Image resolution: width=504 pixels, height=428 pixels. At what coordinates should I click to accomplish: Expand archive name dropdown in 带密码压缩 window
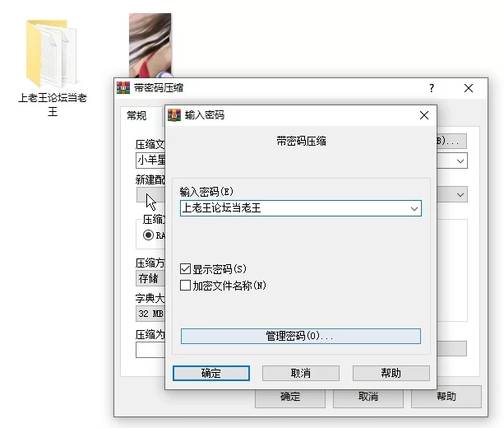(x=460, y=160)
